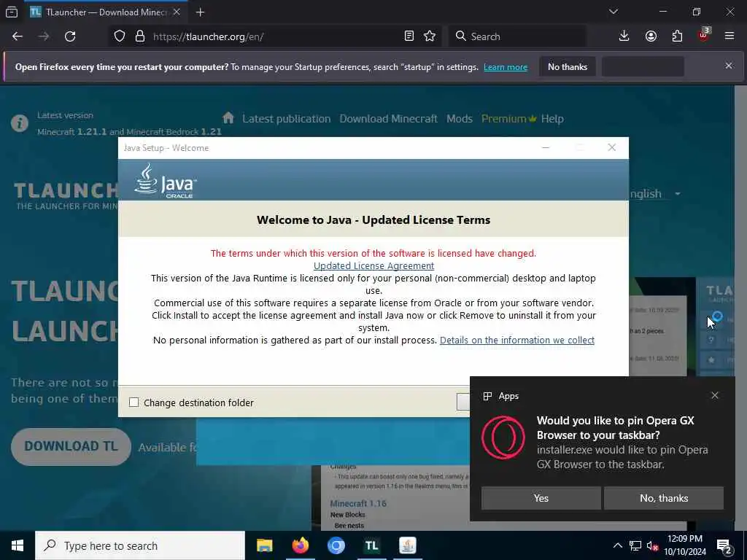The image size is (747, 560).
Task: Check Change destination folder checkbox
Action: (134, 402)
